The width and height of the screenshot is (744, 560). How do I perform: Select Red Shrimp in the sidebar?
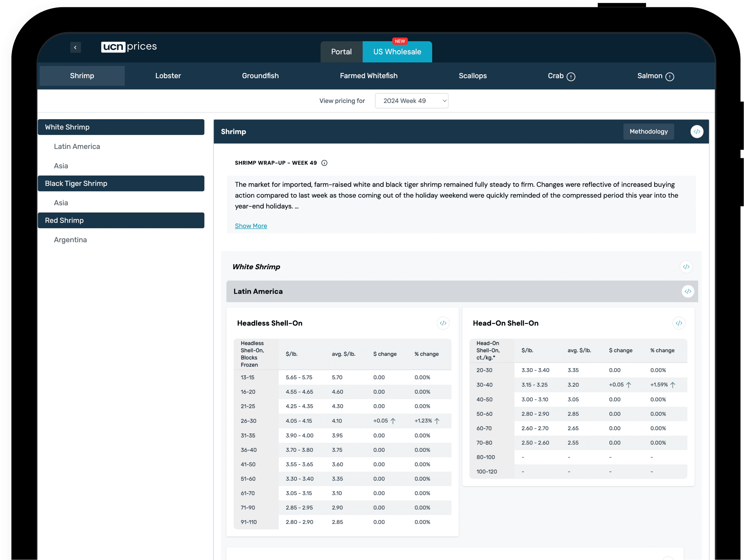coord(121,221)
